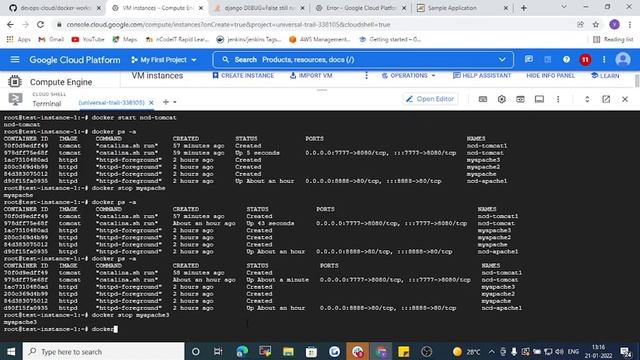Open Microsoft Edge from the taskbar

(242, 351)
